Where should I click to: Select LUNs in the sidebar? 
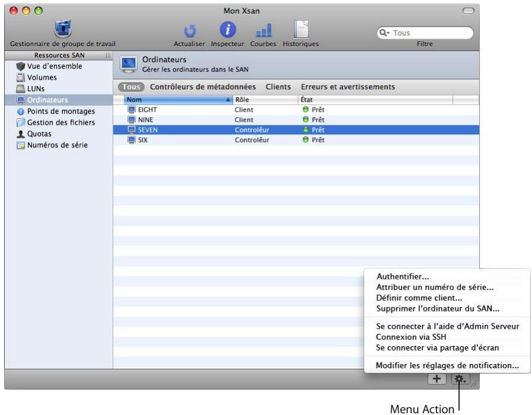(59, 88)
